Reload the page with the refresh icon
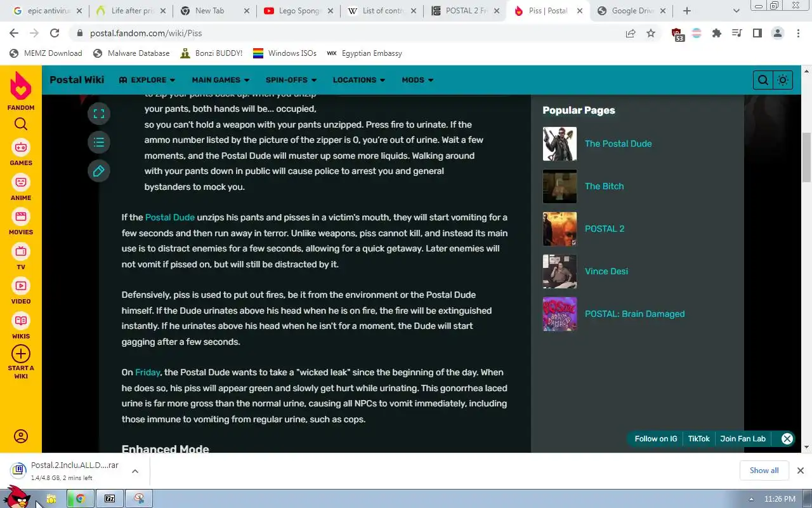 [x=55, y=33]
